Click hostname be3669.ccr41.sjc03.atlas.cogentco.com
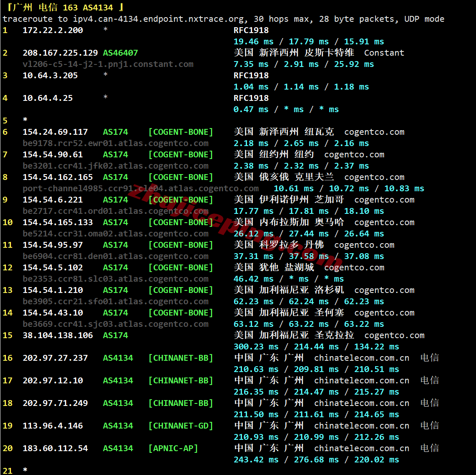 pos(116,324)
